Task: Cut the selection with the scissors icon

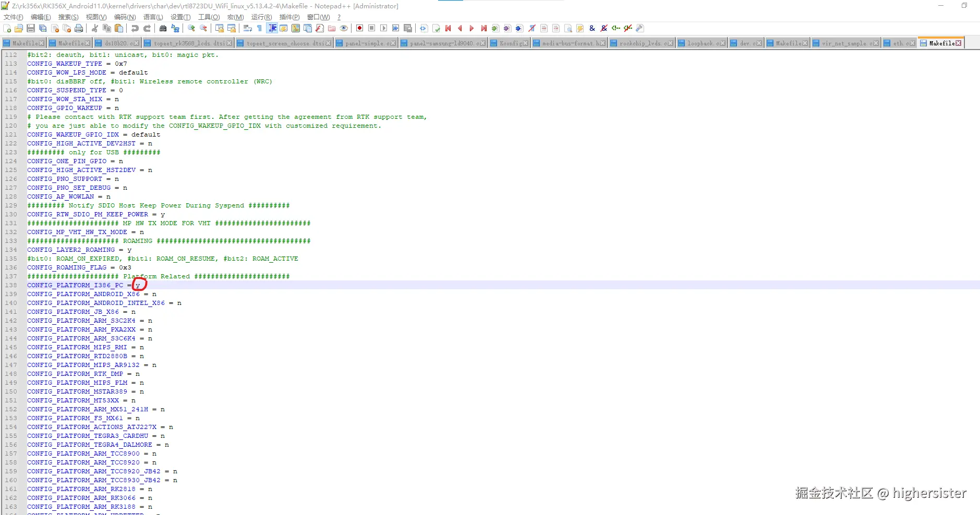Action: click(x=95, y=28)
